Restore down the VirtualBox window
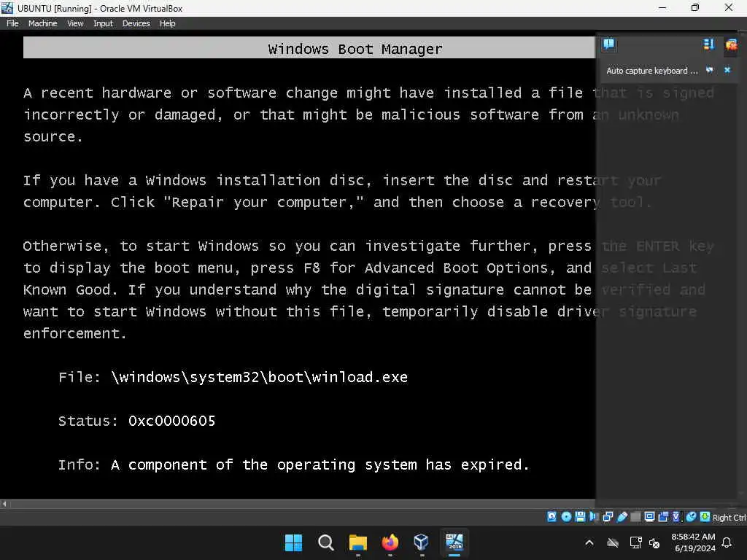This screenshot has height=560, width=747. pos(695,7)
